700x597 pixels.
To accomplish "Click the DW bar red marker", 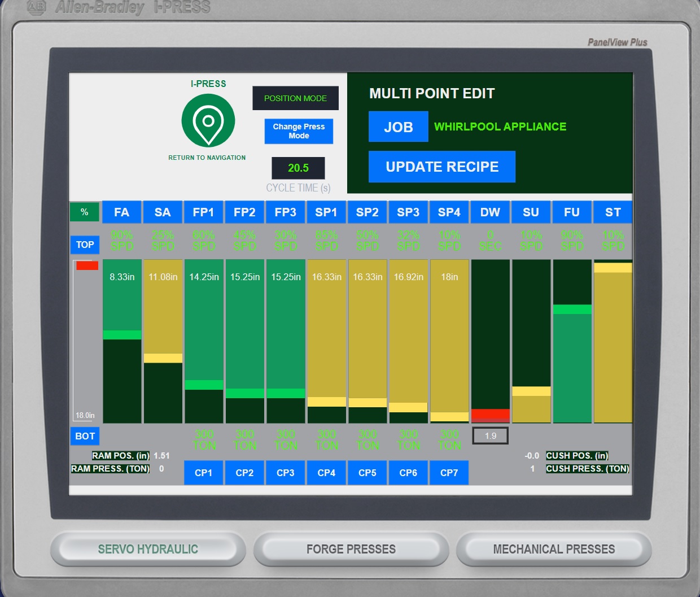I will pos(491,415).
